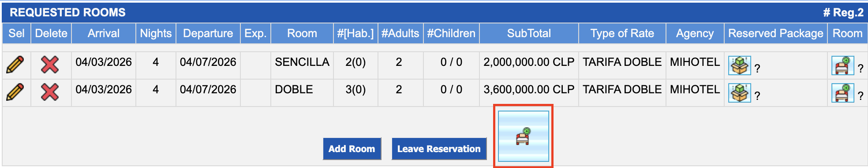868x168 pixels.
Task: Click the room assignment bed icon for DOBLE
Action: 843,93
